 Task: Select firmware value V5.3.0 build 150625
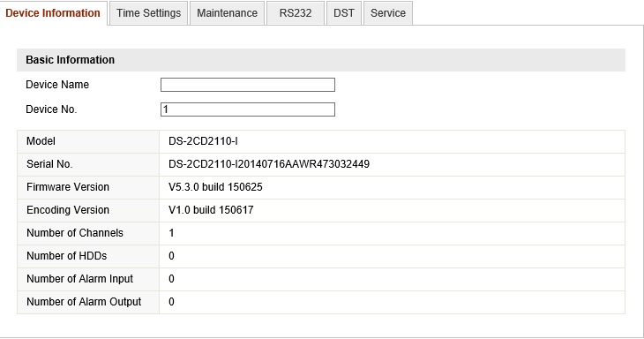215,187
